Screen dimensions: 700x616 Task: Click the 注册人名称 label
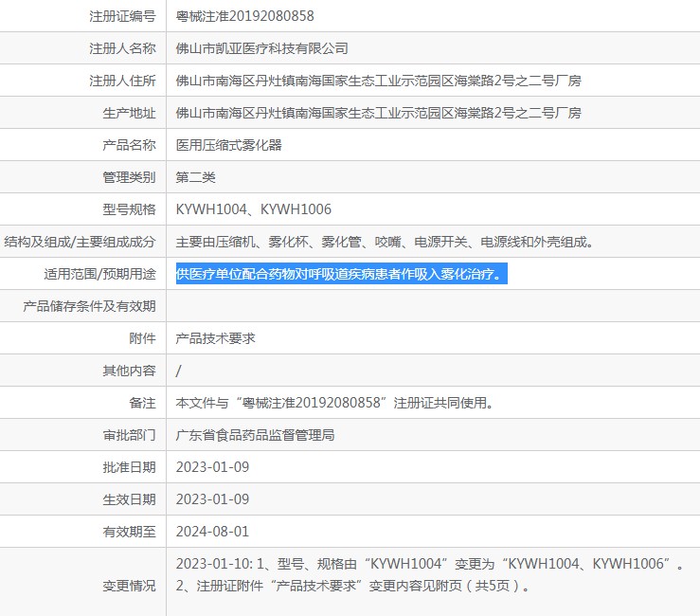coord(122,48)
